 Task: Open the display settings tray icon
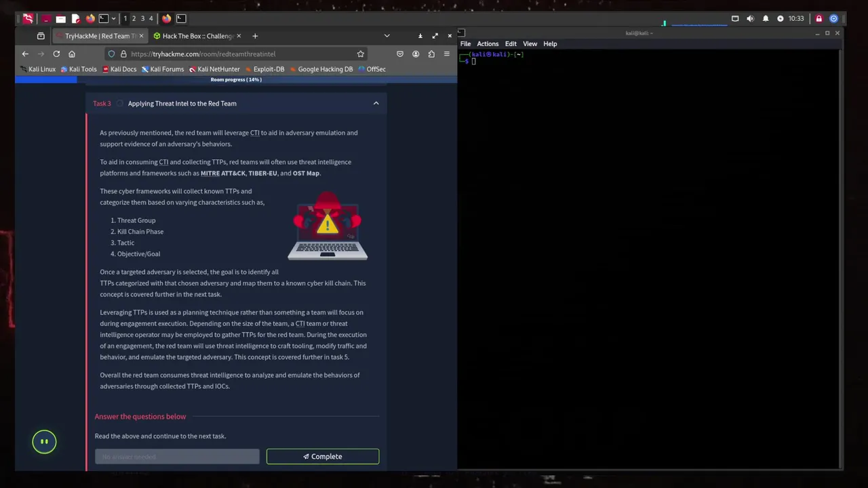[735, 18]
